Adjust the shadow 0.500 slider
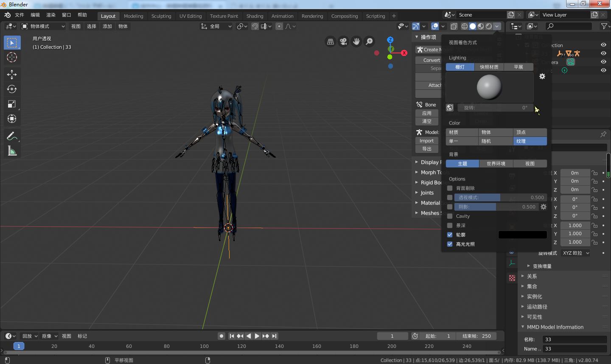 point(496,207)
